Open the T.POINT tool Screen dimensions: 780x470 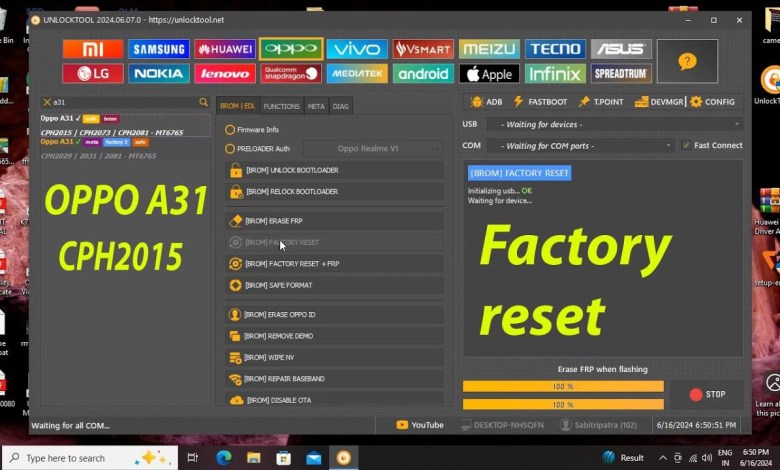(x=601, y=101)
